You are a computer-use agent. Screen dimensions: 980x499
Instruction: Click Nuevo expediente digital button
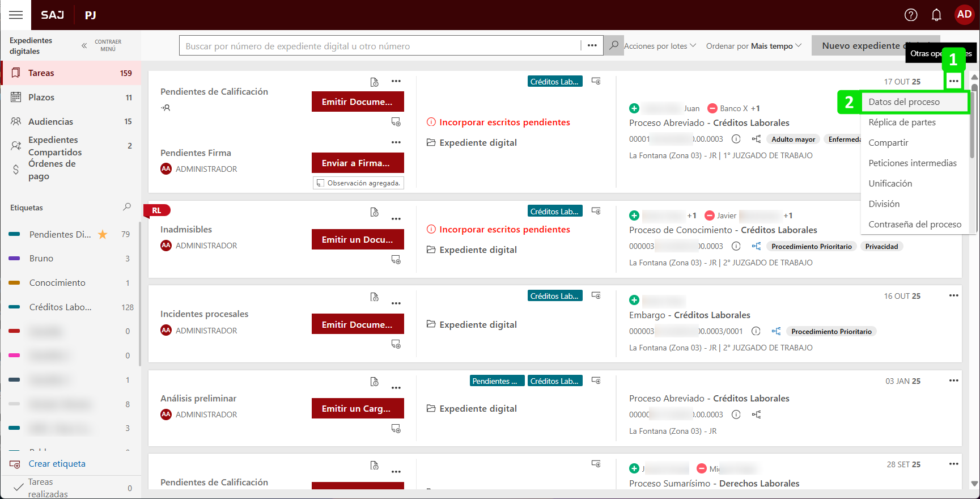pyautogui.click(x=876, y=45)
